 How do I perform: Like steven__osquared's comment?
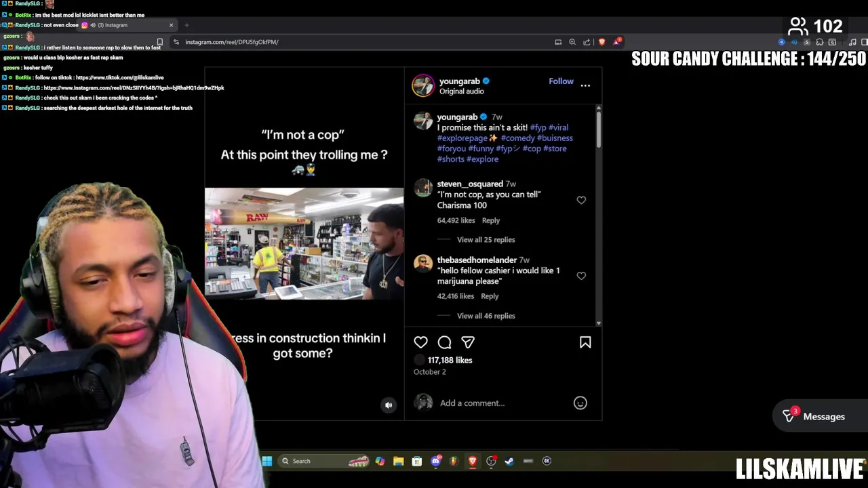click(x=581, y=200)
